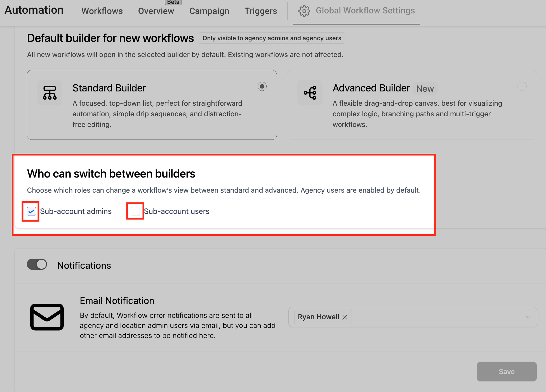Click the New badge beside Advanced Builder
The height and width of the screenshot is (392, 546).
point(425,89)
